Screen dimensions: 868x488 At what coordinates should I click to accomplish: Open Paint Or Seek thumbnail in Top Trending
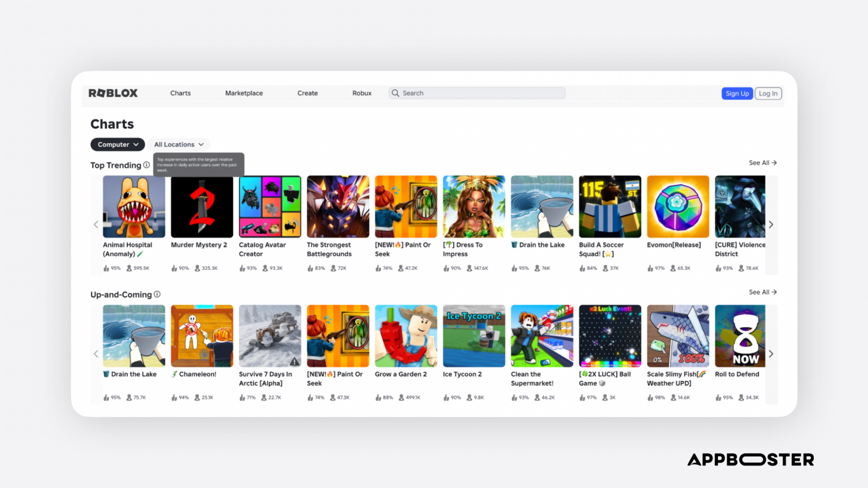(406, 206)
